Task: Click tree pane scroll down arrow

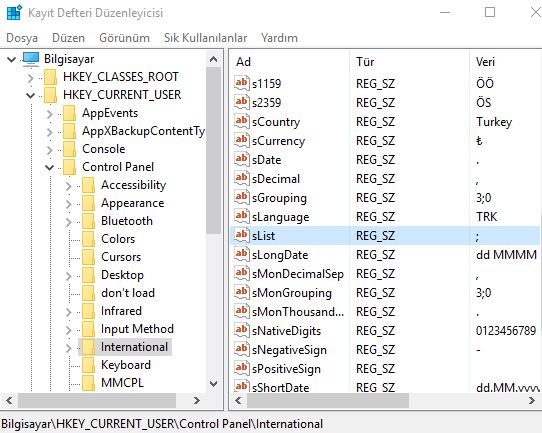Action: click(x=214, y=384)
